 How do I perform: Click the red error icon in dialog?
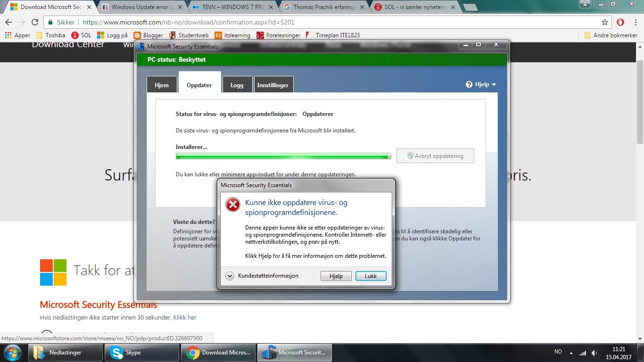pos(233,205)
